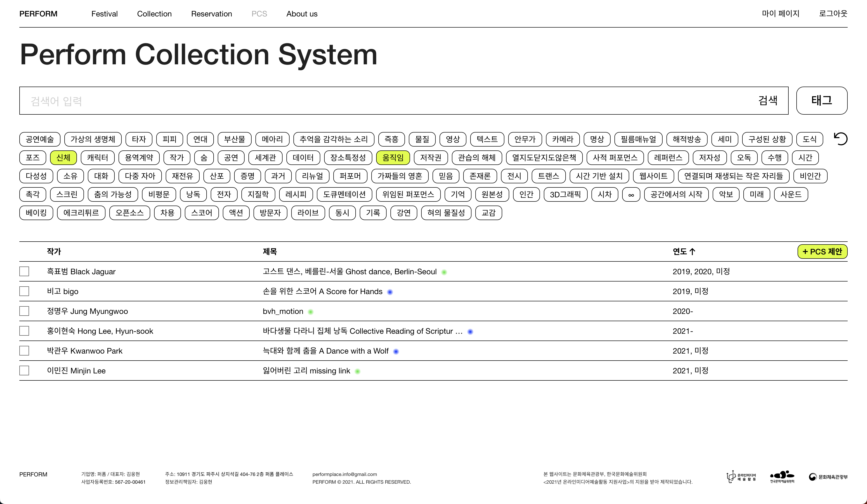Select the ∞ infinity tag
The height and width of the screenshot is (504, 867).
[x=631, y=194]
